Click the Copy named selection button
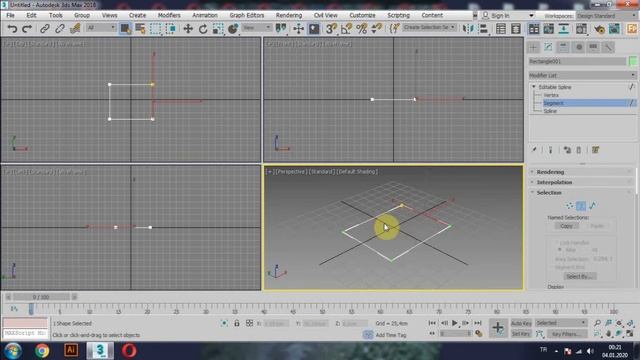The height and width of the screenshot is (360, 640). click(x=566, y=226)
